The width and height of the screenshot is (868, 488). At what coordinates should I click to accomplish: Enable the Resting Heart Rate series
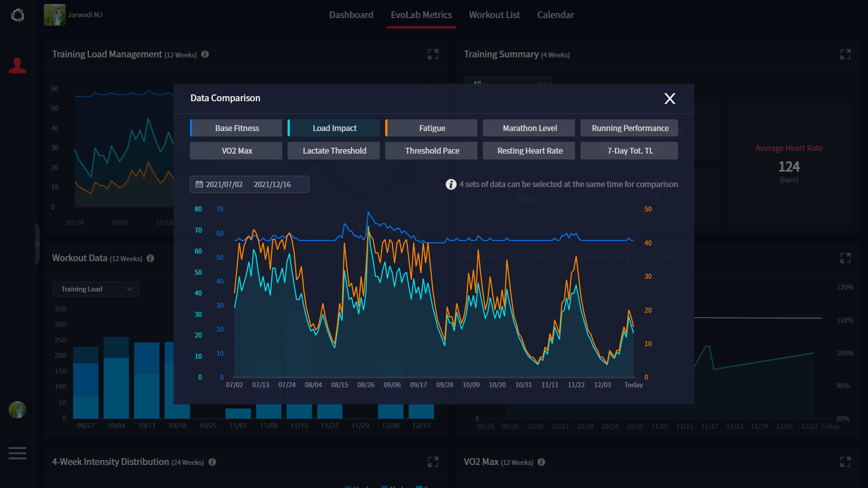click(x=529, y=151)
